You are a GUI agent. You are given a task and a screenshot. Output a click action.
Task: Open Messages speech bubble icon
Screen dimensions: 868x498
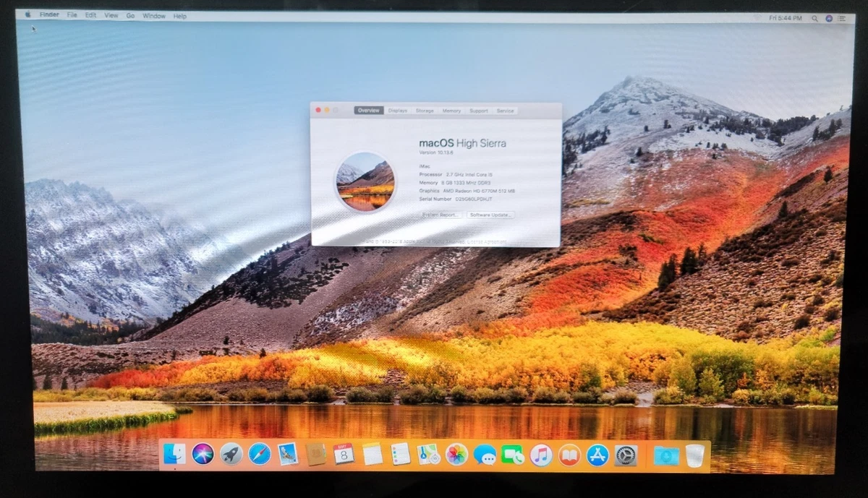coord(485,455)
